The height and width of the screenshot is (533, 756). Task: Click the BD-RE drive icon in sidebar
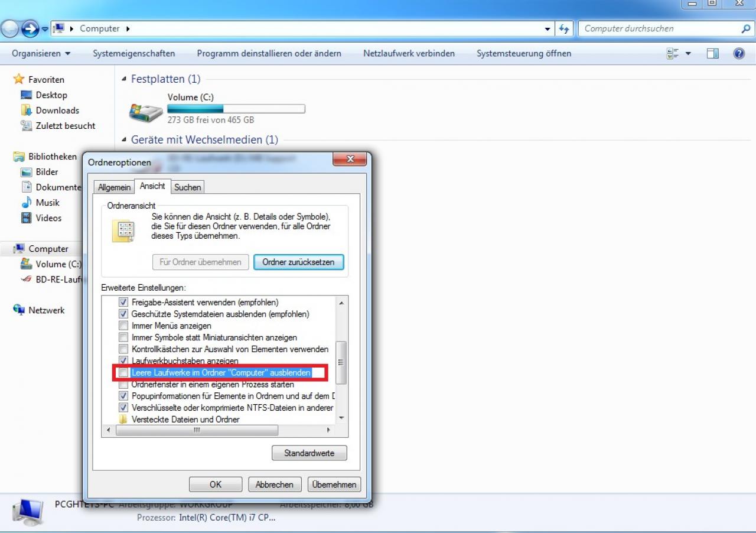tap(26, 279)
